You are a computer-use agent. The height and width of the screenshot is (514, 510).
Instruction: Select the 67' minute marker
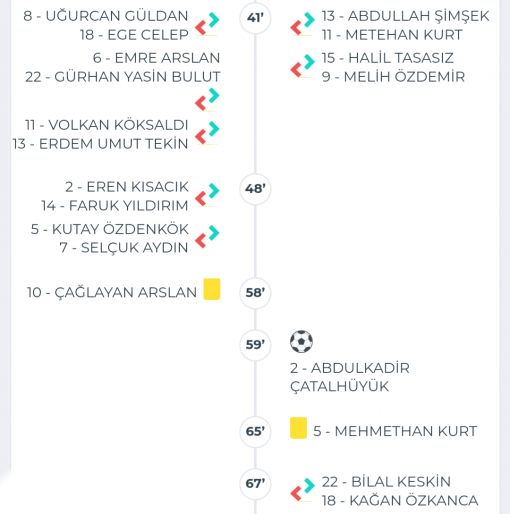[x=255, y=484]
